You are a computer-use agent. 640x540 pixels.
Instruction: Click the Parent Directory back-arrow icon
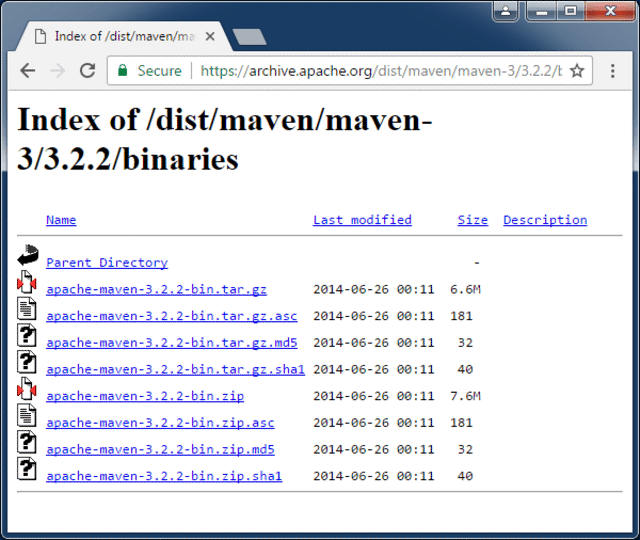click(28, 255)
